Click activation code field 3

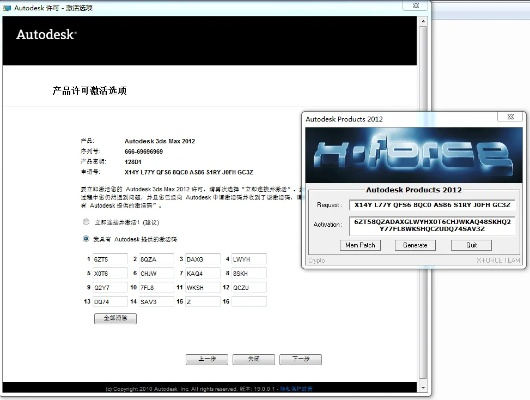(203, 259)
